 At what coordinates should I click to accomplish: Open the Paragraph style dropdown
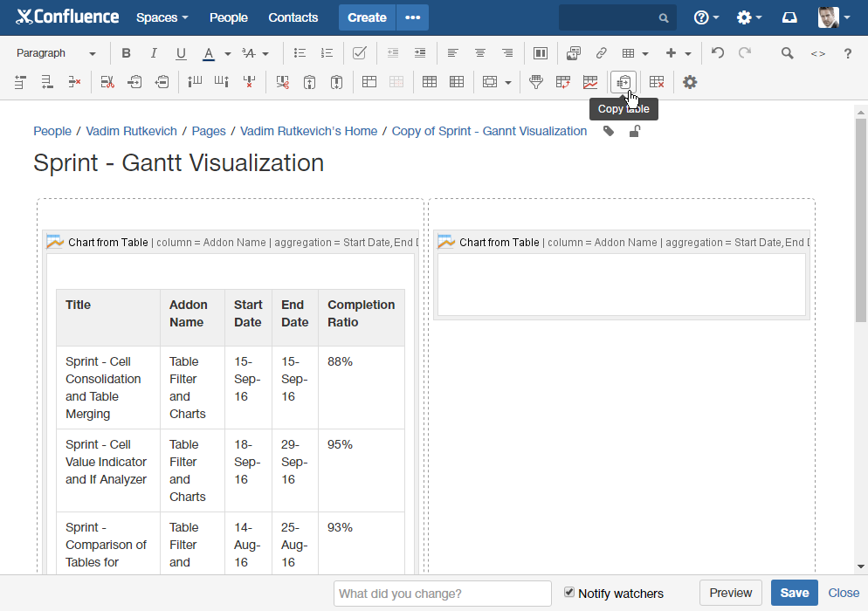56,53
